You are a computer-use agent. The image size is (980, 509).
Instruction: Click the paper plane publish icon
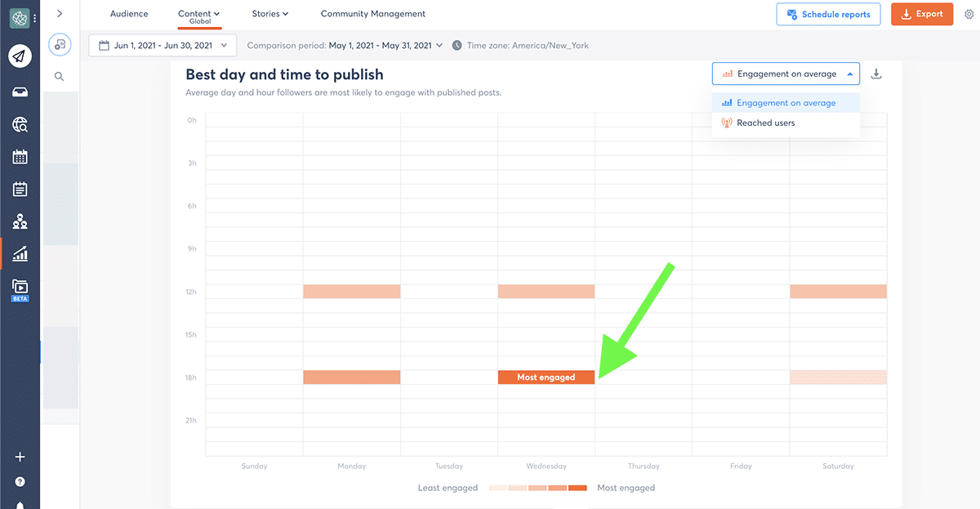click(20, 56)
